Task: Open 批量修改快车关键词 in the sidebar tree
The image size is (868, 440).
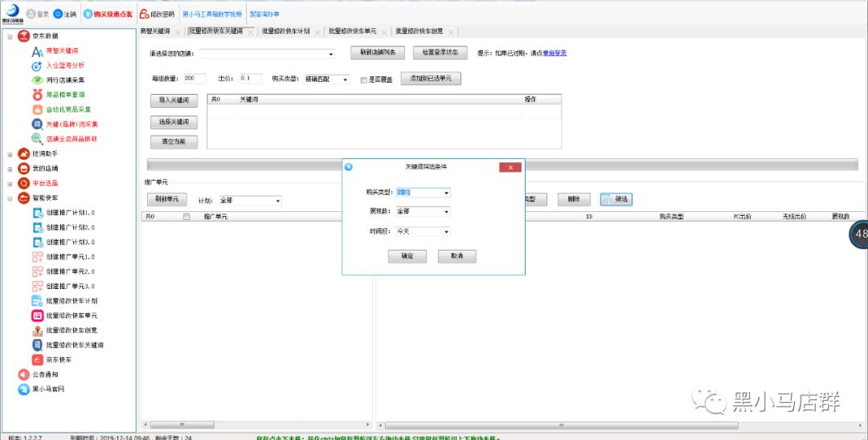Action: click(75, 345)
